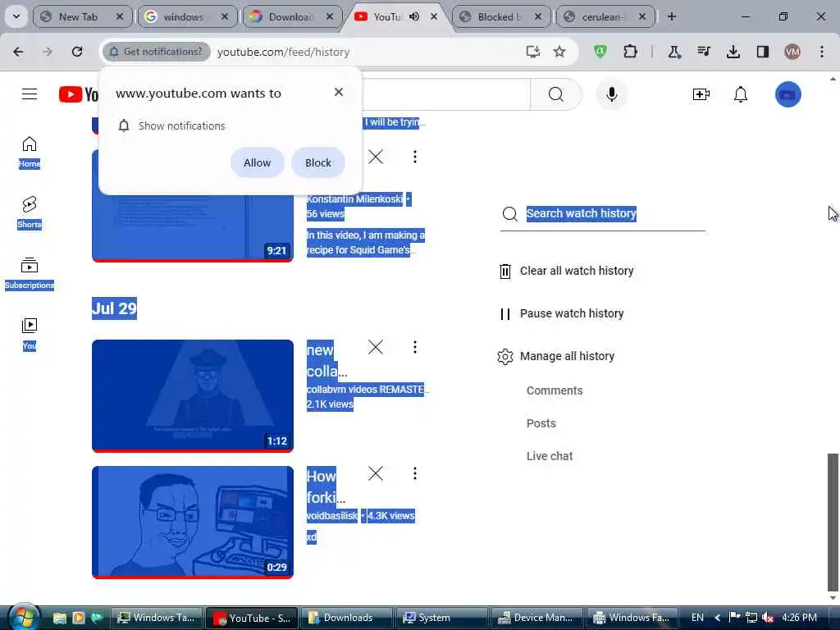Open Live chat history link
840x630 pixels.
click(550, 456)
